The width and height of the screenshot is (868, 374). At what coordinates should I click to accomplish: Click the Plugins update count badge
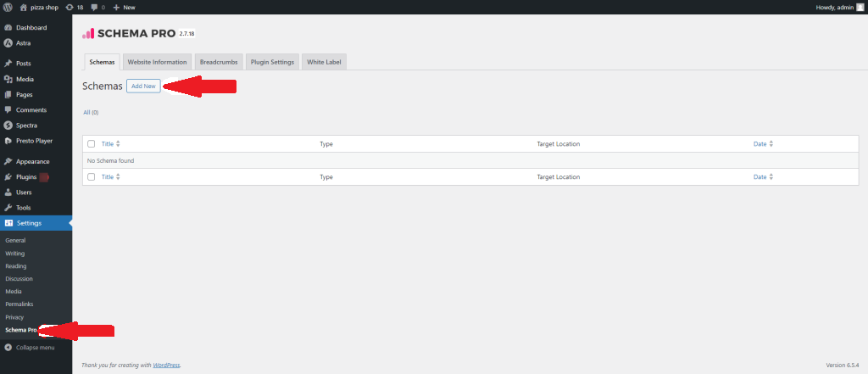click(44, 177)
